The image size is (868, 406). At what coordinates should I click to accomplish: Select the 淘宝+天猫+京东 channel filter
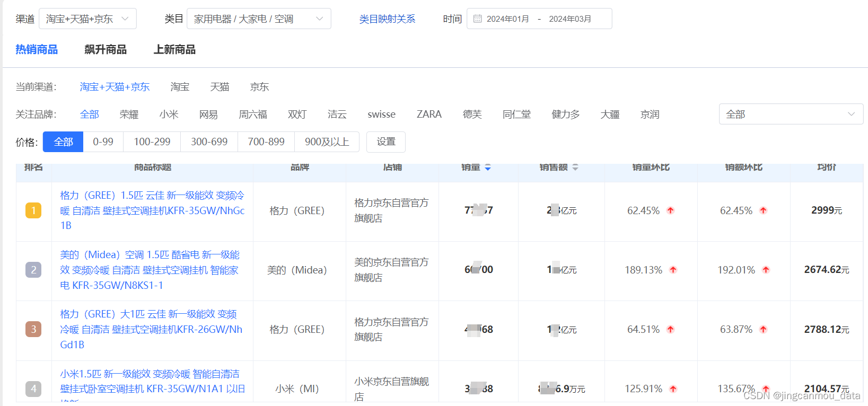pyautogui.click(x=115, y=86)
